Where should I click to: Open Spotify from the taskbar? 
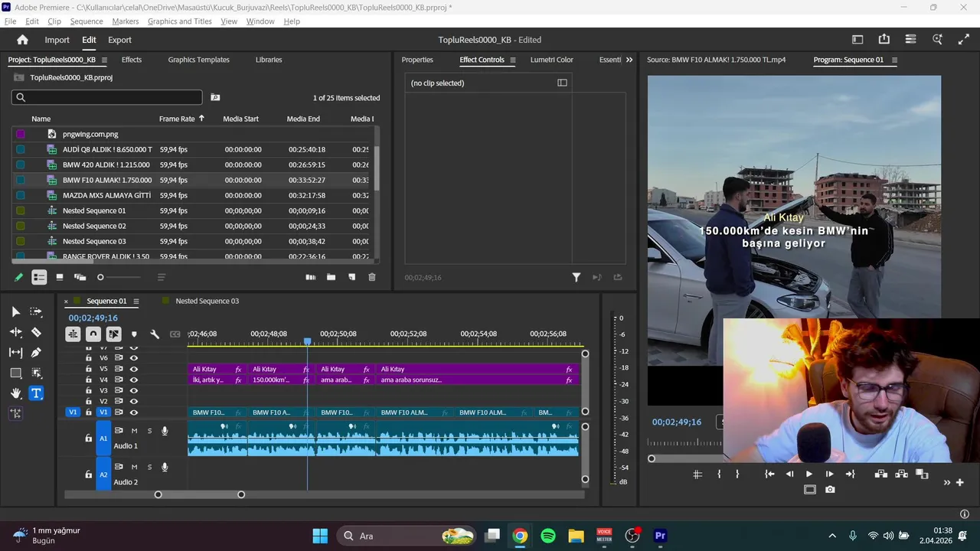click(548, 536)
